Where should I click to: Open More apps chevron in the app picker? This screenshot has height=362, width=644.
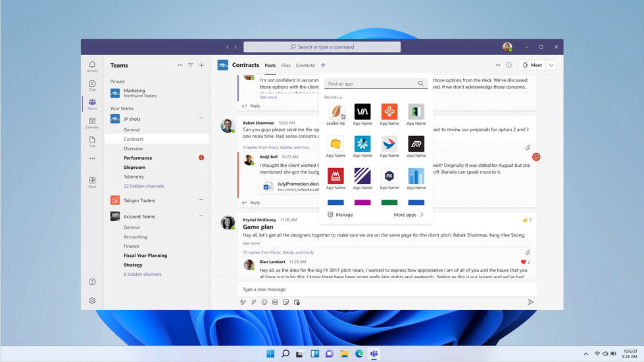tap(422, 215)
